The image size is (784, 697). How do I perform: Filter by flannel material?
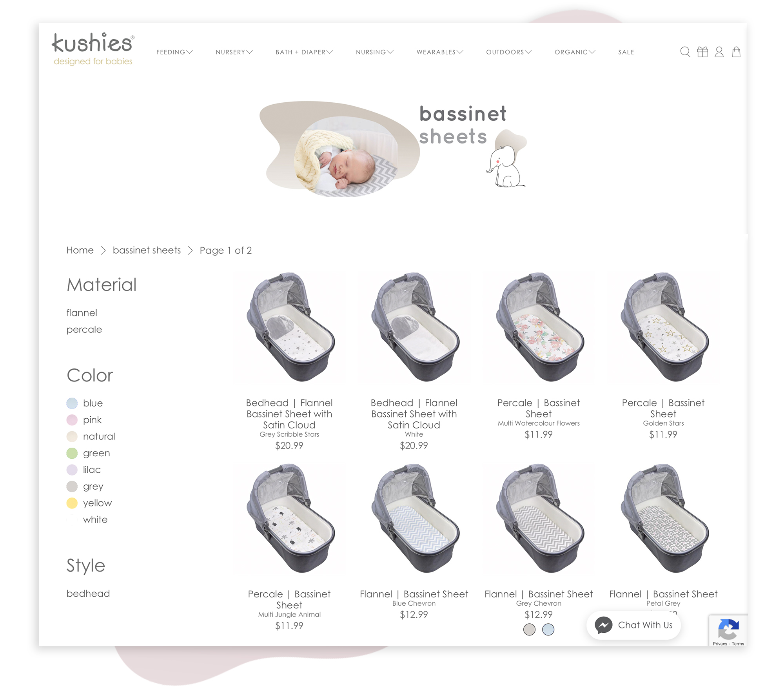coord(82,313)
